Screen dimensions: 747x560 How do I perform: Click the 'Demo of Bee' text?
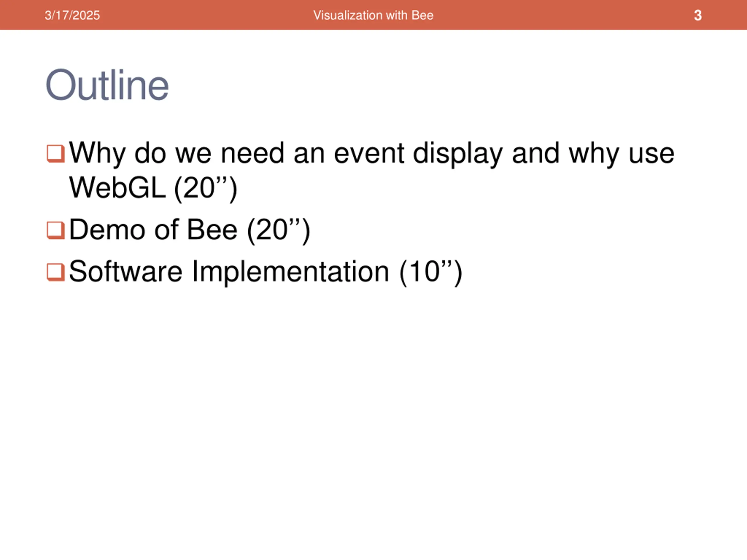(153, 230)
